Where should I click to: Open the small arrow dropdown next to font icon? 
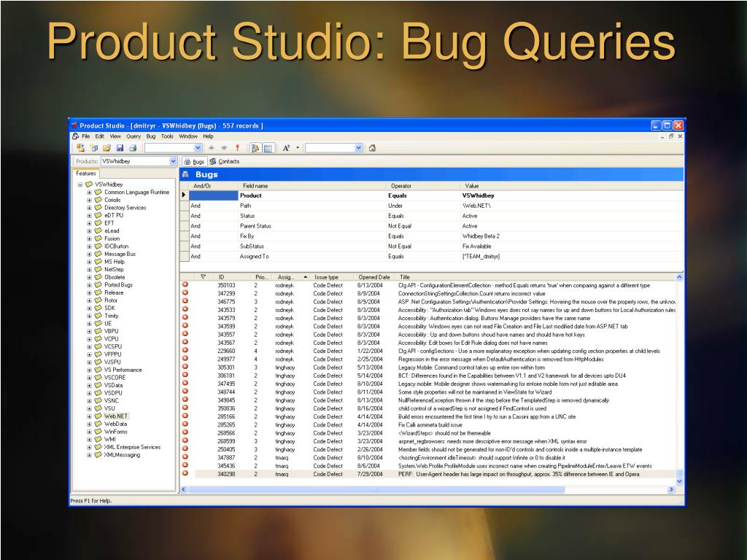tap(298, 148)
